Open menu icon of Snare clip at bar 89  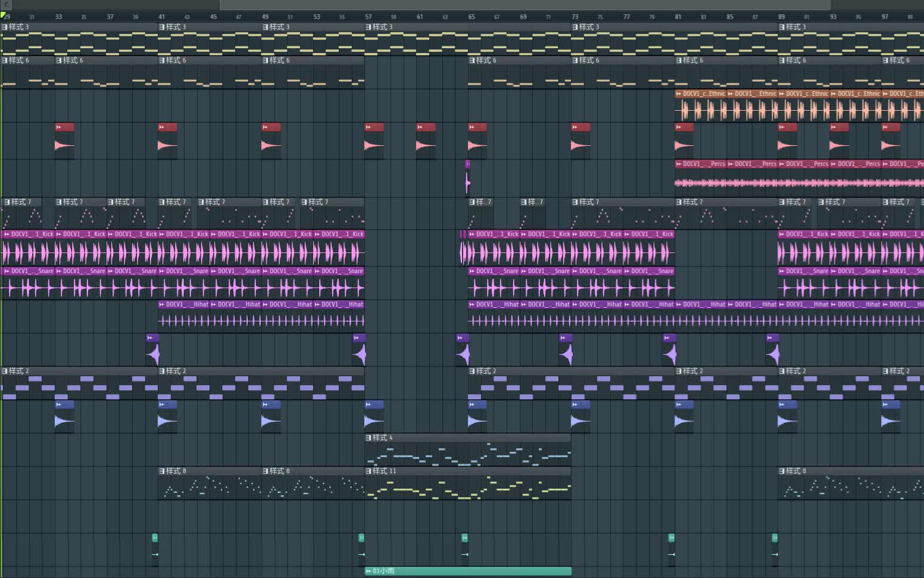pos(782,271)
